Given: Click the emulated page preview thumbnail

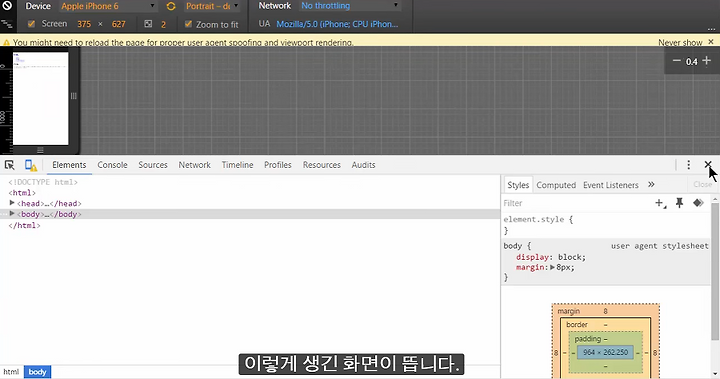Looking at the screenshot, I should coord(40,98).
